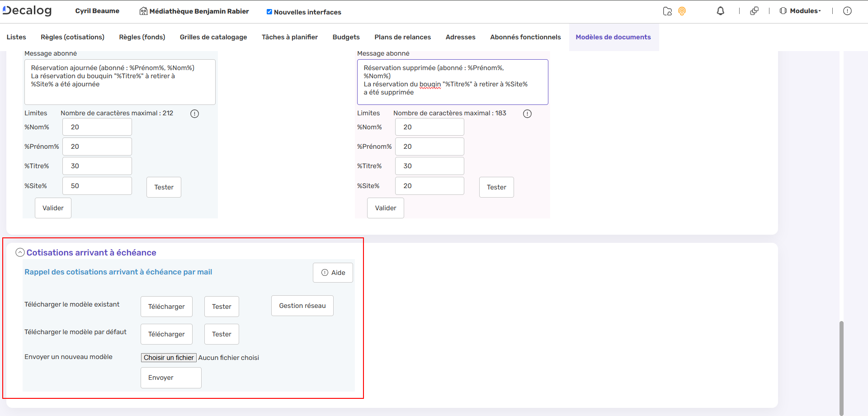Image resolution: width=868 pixels, height=416 pixels.
Task: Click the orange broadcast icon
Action: pos(682,11)
